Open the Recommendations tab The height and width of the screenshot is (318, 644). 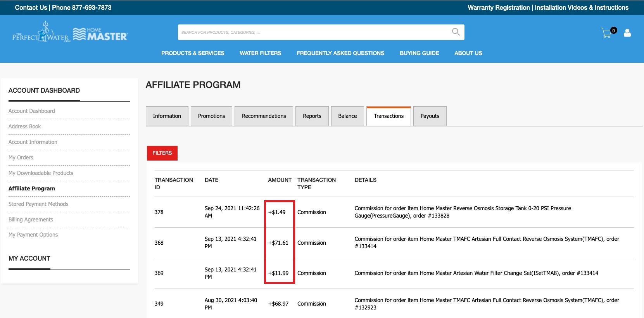(x=264, y=116)
